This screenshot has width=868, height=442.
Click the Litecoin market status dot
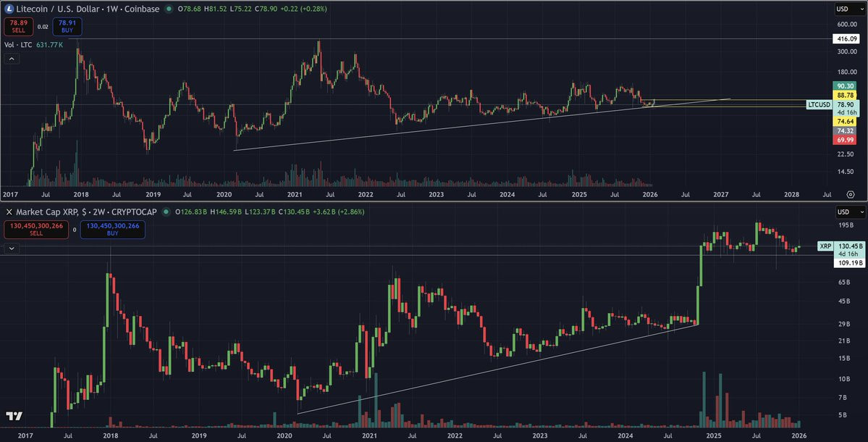point(169,9)
